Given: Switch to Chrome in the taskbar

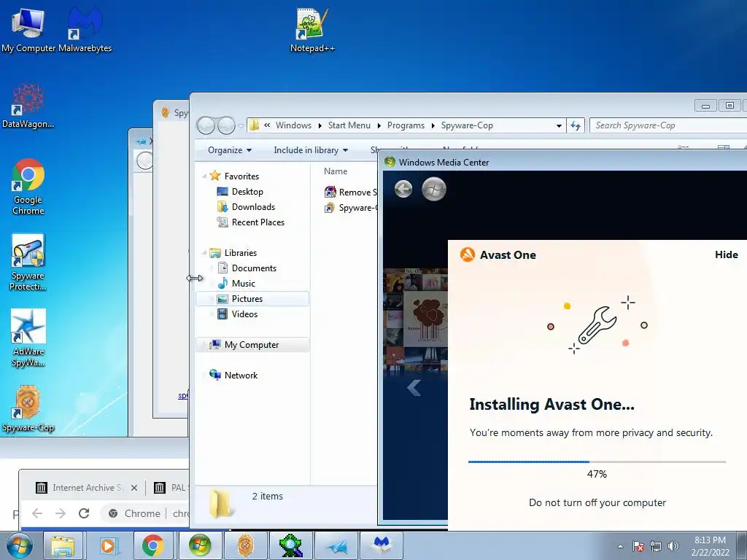Looking at the screenshot, I should 153,545.
